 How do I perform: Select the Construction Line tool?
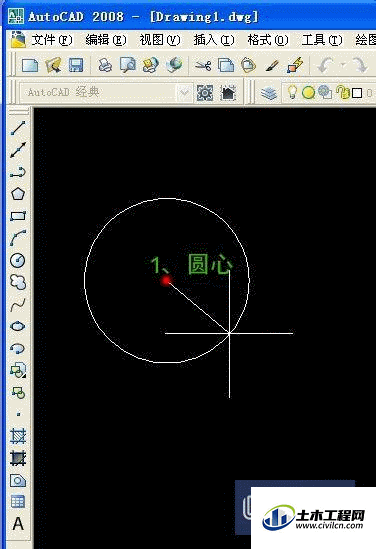tap(18, 150)
